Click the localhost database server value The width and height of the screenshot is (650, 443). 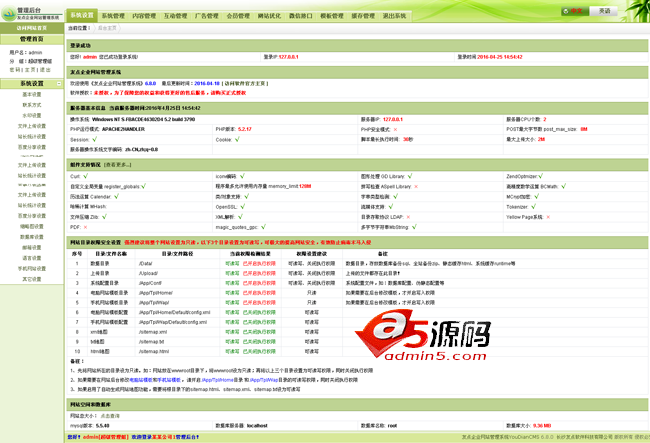[257, 426]
